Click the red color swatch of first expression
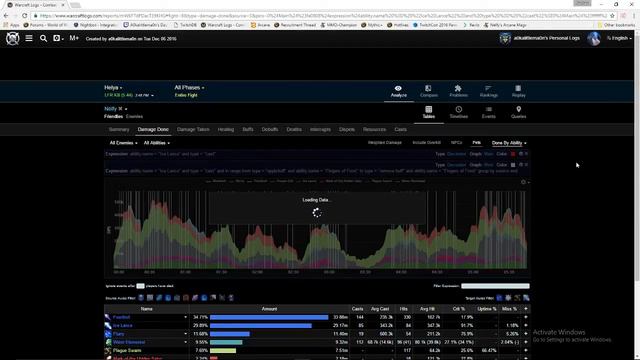Screen dimensions: 640x360 pyautogui.click(x=513, y=154)
